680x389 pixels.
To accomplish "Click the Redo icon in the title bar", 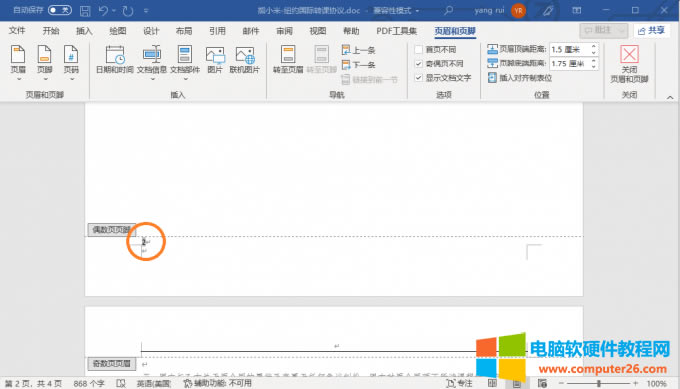I will point(128,10).
